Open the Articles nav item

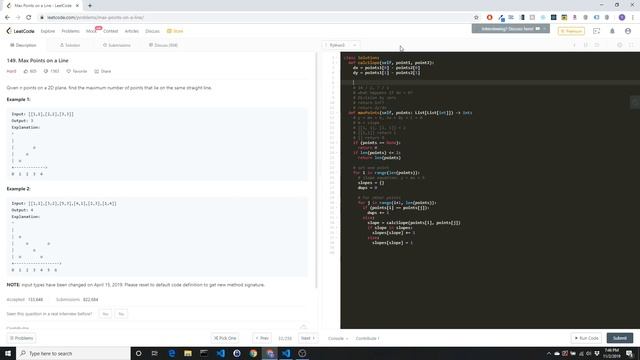[x=131, y=31]
